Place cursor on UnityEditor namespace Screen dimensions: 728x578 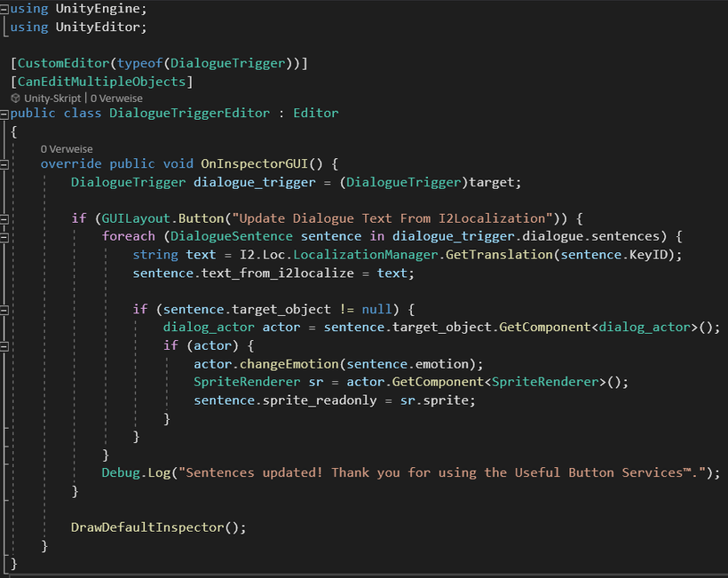(98, 27)
